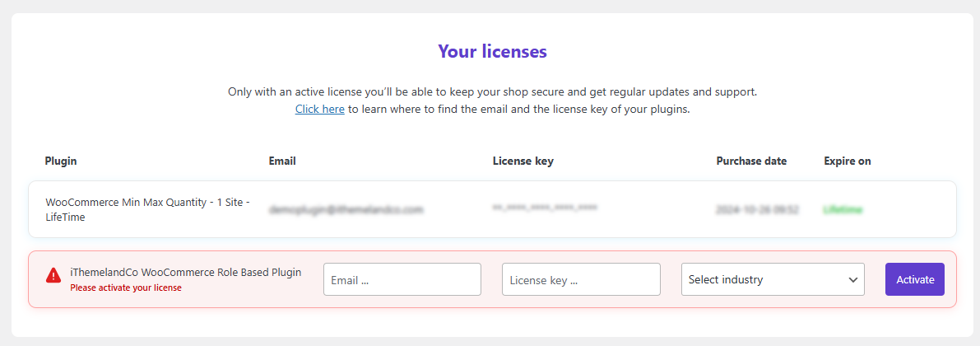This screenshot has height=346, width=980.
Task: Click the Your licenses heading
Action: [492, 51]
